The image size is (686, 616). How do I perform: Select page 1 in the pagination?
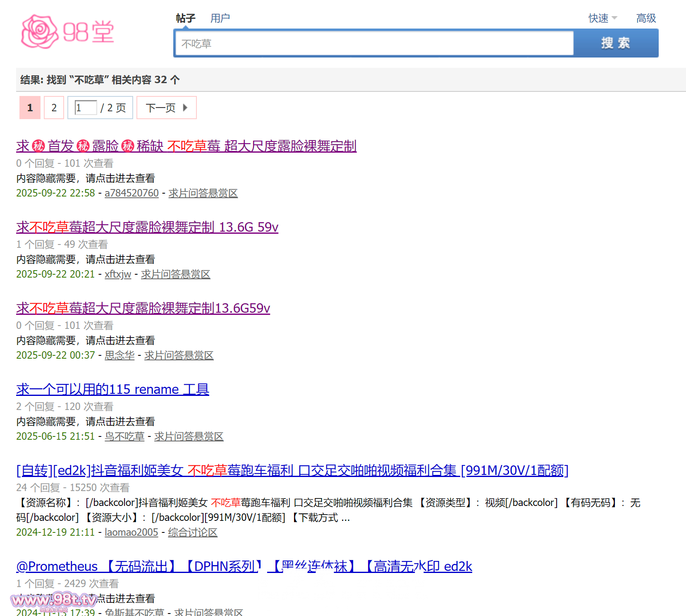[x=30, y=108]
